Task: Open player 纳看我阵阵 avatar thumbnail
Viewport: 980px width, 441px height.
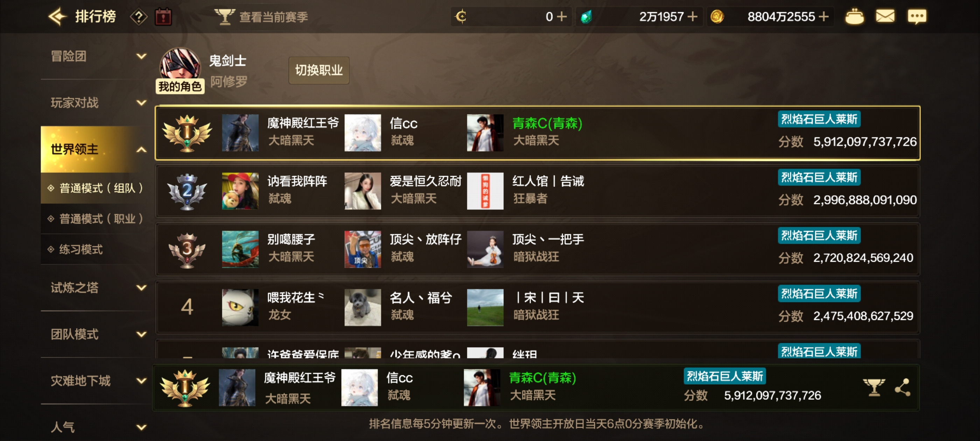Action: [x=240, y=191]
